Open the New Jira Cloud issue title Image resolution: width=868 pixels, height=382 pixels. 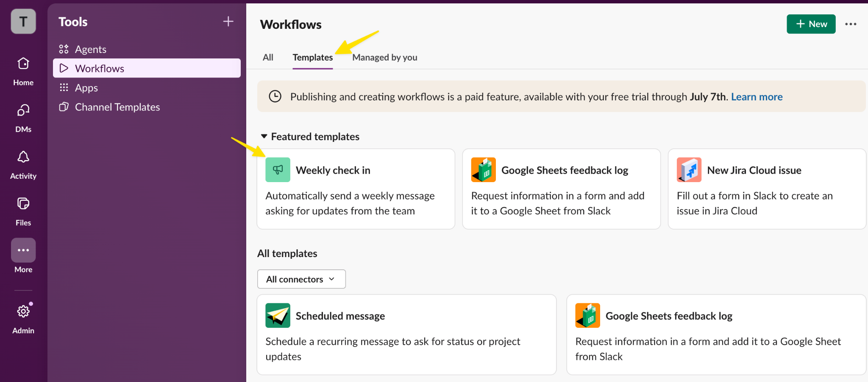point(754,170)
